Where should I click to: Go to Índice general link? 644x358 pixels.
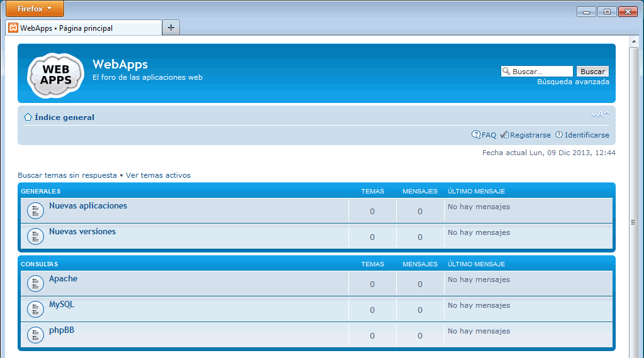(x=65, y=117)
